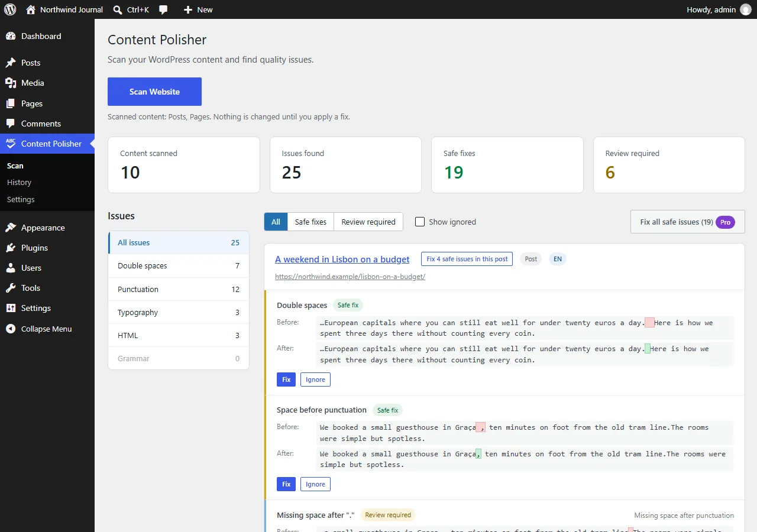
Task: Open the Dashboard gauge icon
Action: click(x=11, y=36)
